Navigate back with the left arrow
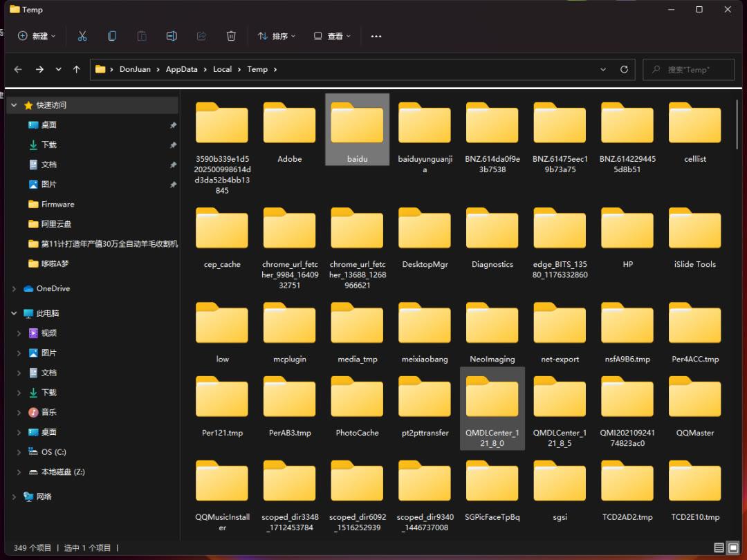 pyautogui.click(x=18, y=70)
